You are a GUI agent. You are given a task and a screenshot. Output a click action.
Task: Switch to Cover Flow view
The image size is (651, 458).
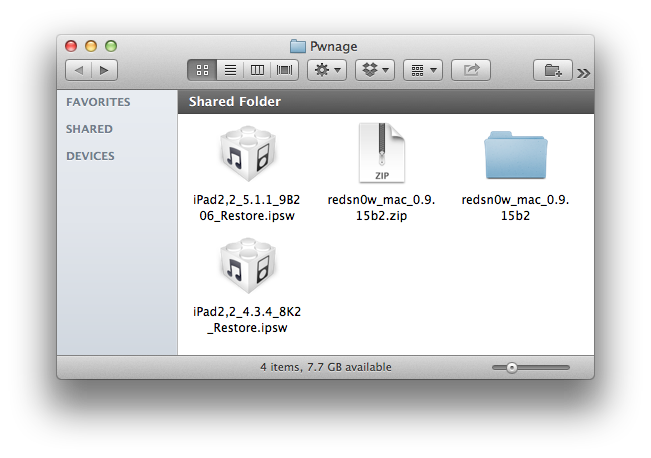click(x=285, y=70)
